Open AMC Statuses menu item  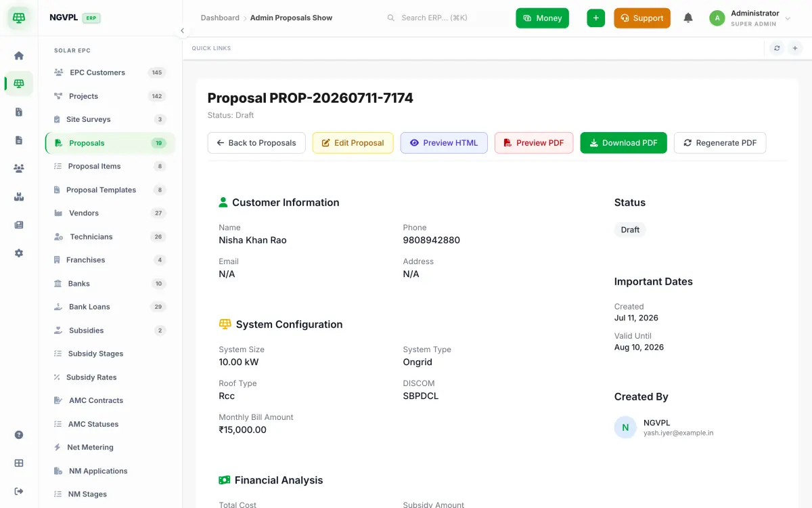110,424
